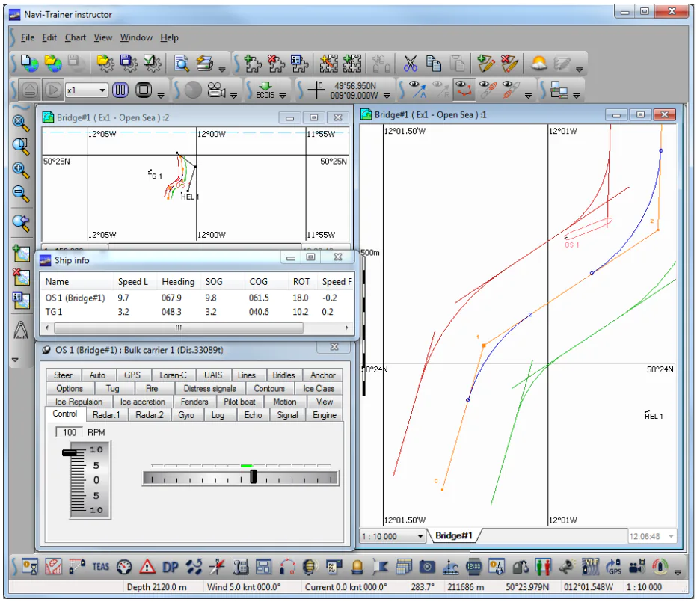The height and width of the screenshot is (602, 700).
Task: Click the crosshair position icon
Action: 316,90
